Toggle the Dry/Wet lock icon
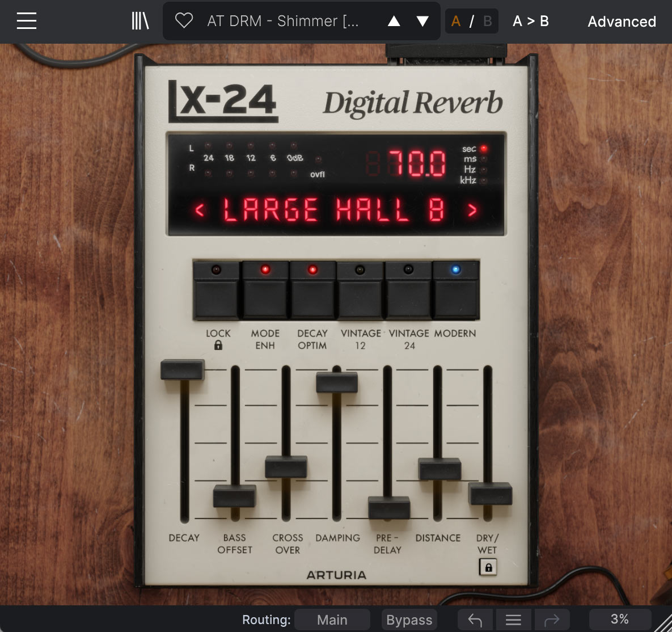 (488, 567)
